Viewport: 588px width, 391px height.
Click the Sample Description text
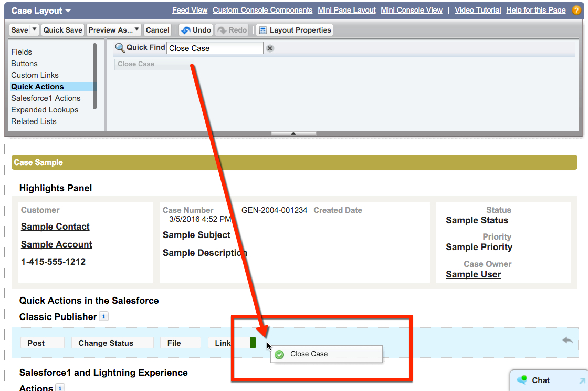pyautogui.click(x=205, y=253)
